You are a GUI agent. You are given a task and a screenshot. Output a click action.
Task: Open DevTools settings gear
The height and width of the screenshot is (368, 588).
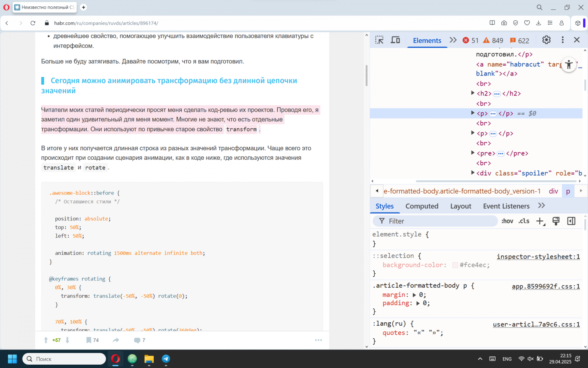point(546,40)
